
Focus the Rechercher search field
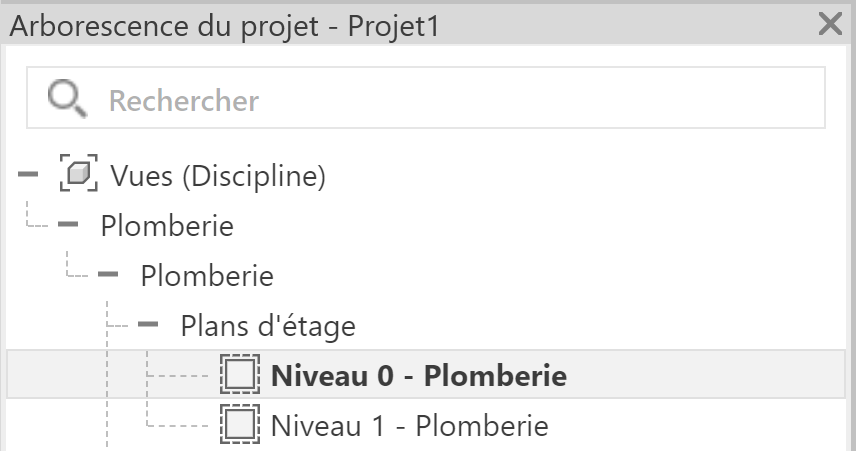(x=426, y=98)
